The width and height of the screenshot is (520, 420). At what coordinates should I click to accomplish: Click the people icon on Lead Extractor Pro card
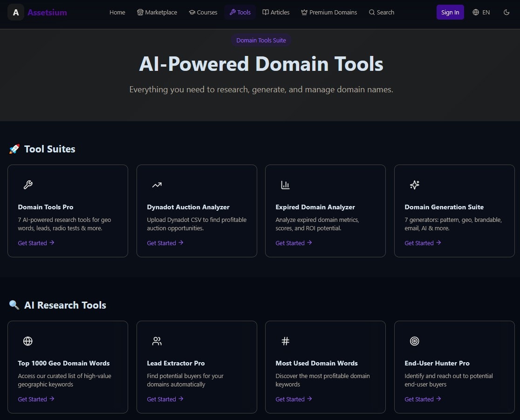coord(157,341)
